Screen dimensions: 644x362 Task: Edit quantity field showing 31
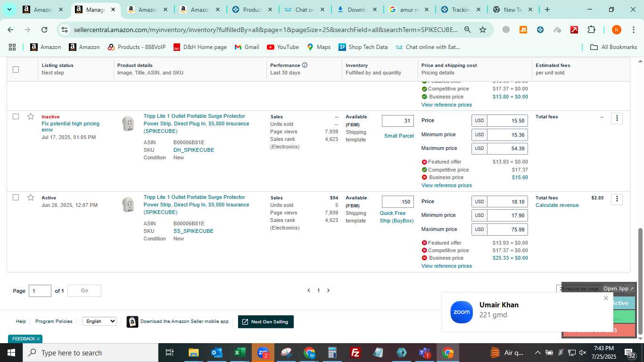[x=398, y=121]
